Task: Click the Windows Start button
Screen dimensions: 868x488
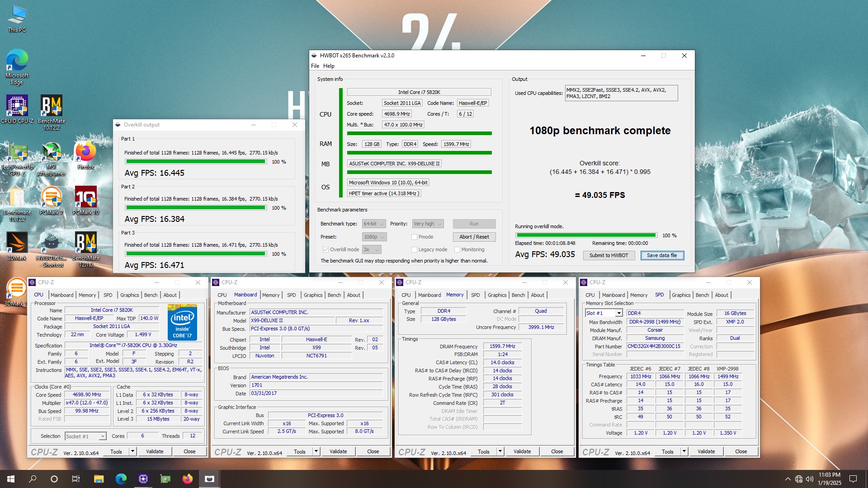Action: coord(11,479)
